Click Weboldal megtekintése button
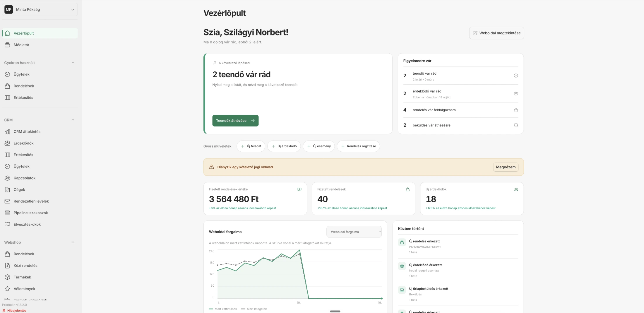This screenshot has width=644, height=313. [x=496, y=33]
